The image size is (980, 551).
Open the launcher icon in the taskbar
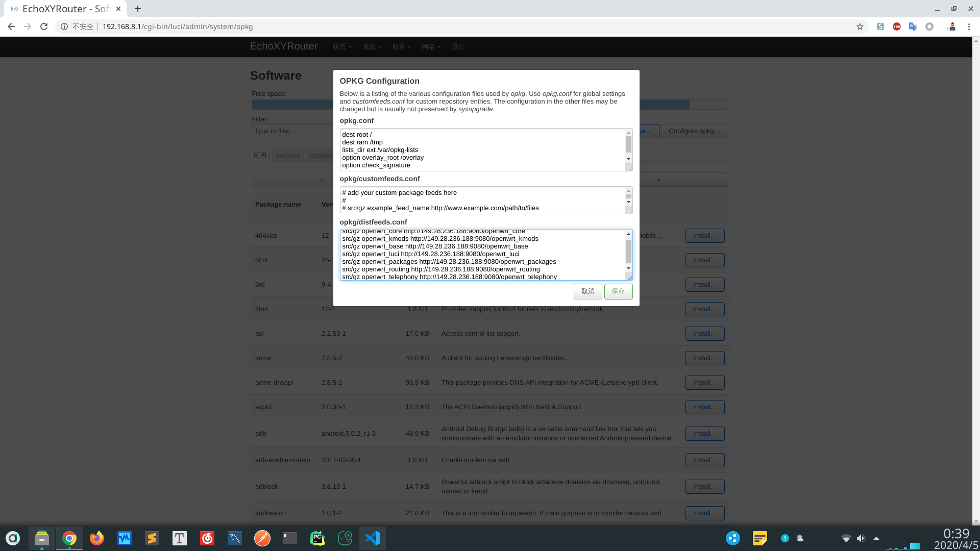13,538
